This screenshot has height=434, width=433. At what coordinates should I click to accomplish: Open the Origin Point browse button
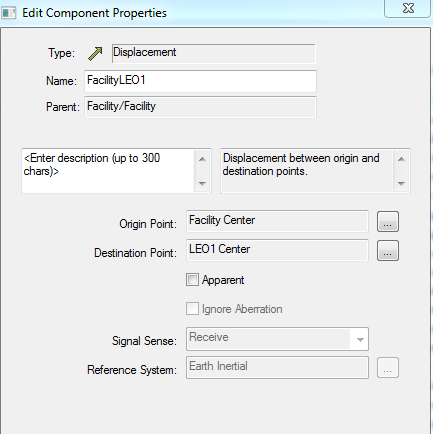388,221
